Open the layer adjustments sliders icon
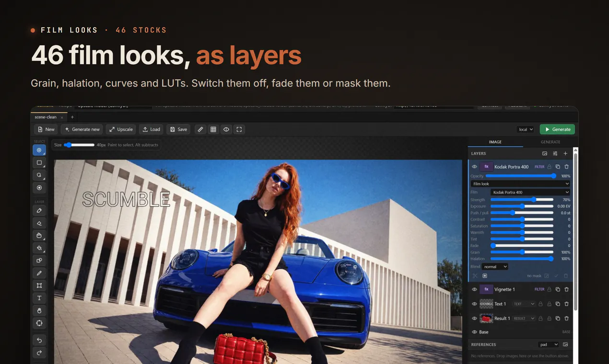This screenshot has height=364, width=609. (x=555, y=153)
